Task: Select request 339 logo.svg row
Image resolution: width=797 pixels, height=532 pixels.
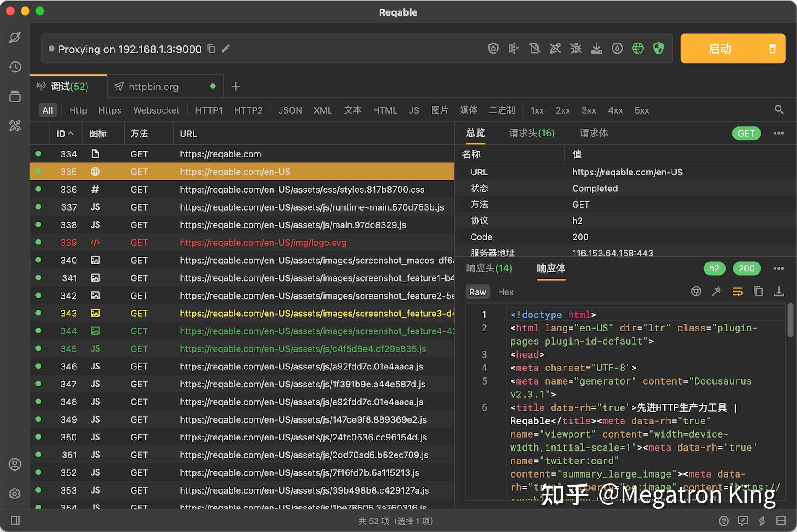Action: [242, 243]
